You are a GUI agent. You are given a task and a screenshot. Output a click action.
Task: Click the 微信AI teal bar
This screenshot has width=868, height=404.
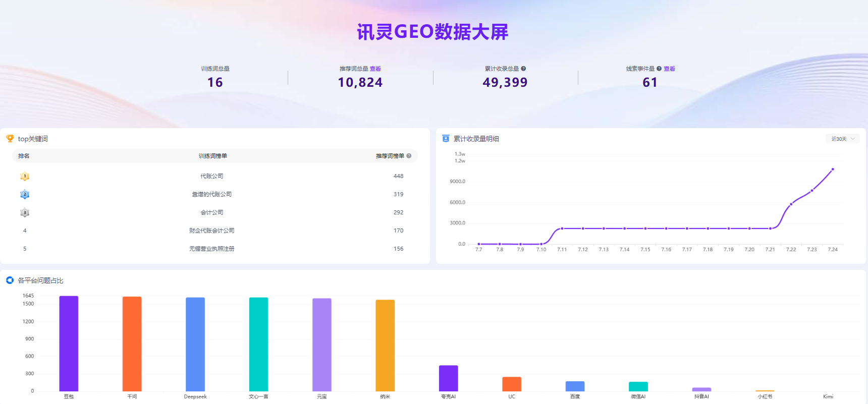pos(638,386)
